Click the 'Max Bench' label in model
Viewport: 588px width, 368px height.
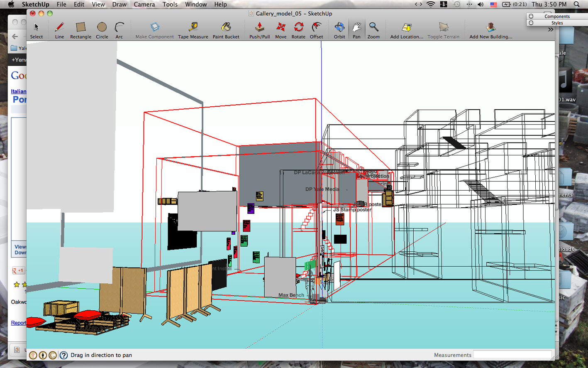(291, 295)
